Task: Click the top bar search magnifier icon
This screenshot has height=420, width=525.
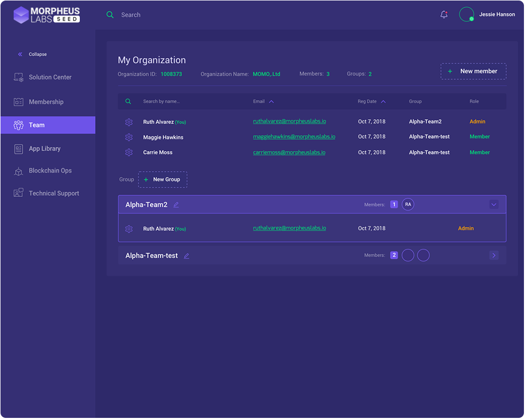Action: pos(110,15)
